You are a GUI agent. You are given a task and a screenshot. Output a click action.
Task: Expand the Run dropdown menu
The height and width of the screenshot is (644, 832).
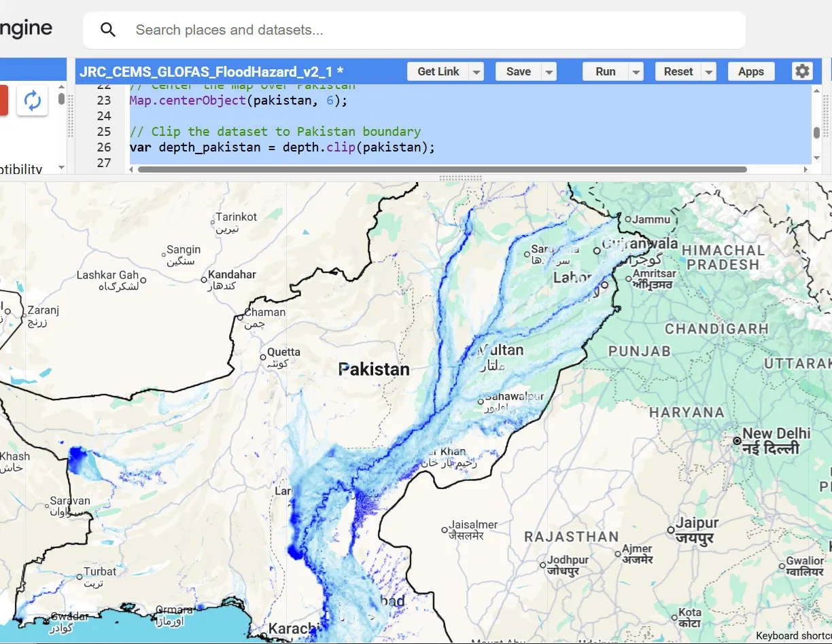pyautogui.click(x=636, y=71)
